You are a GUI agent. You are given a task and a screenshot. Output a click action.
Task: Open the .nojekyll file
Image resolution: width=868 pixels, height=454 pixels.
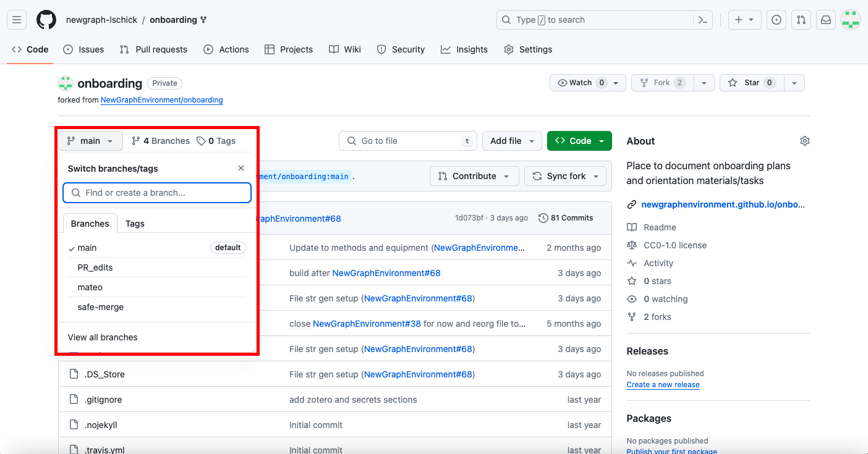[101, 425]
